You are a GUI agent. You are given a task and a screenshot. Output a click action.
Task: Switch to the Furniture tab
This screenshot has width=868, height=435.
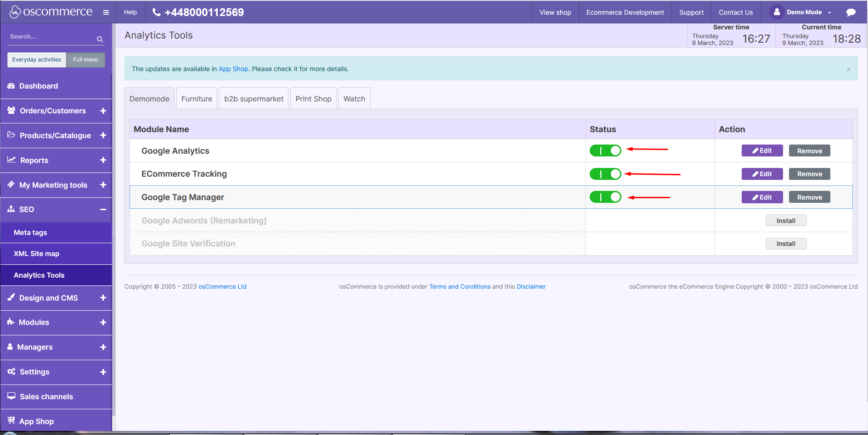[x=197, y=99]
